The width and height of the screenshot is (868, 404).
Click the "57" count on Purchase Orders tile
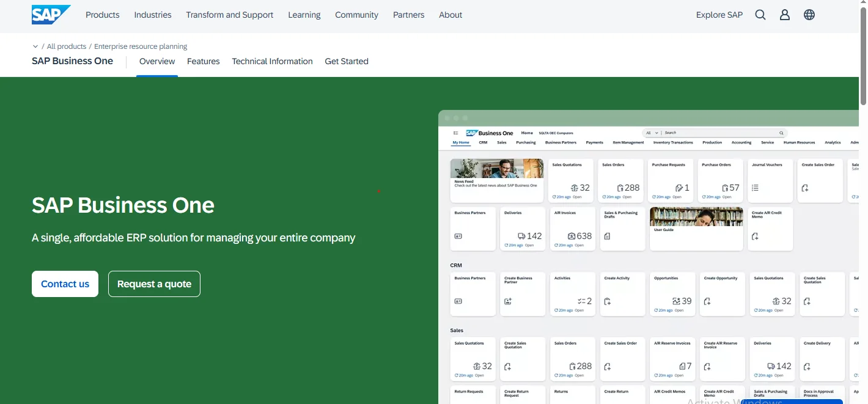pos(734,188)
